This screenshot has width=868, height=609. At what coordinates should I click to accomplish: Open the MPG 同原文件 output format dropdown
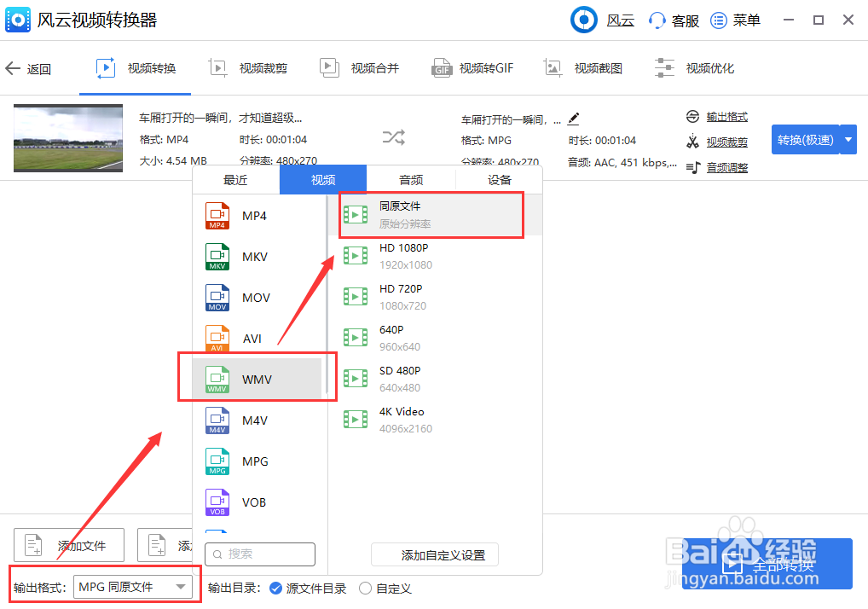pos(135,587)
